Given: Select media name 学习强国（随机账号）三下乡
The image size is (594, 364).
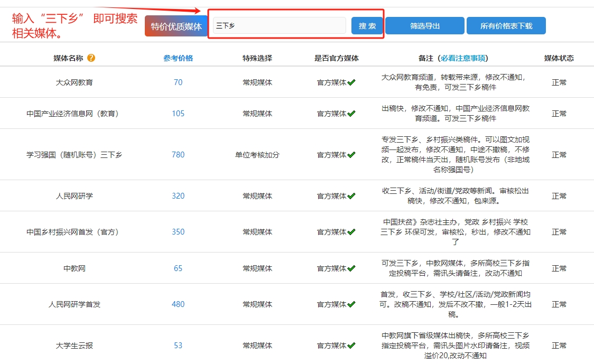Looking at the screenshot, I should [74, 155].
